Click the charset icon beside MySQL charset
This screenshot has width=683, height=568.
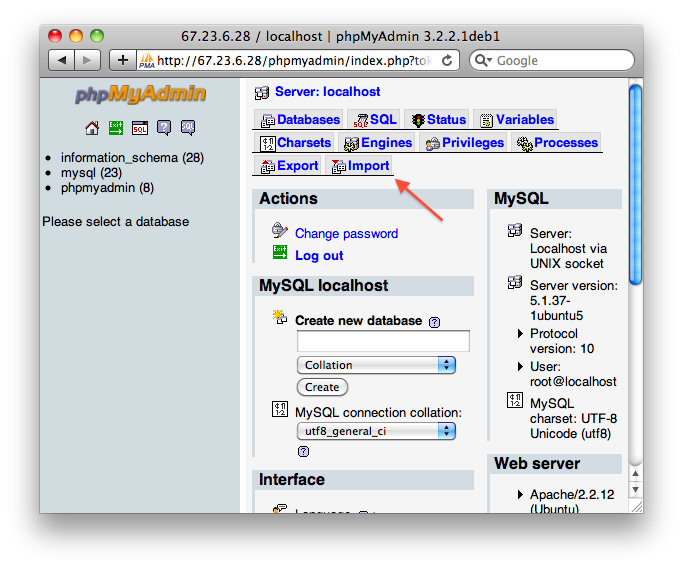515,400
